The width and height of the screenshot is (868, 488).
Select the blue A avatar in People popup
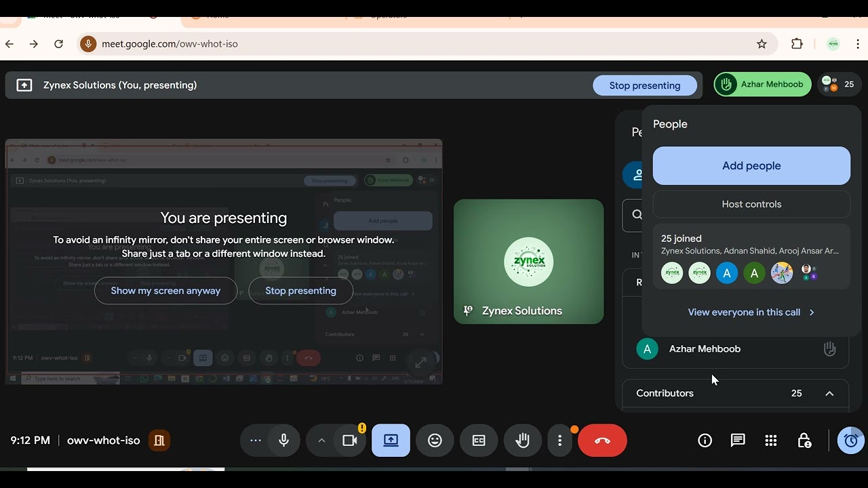pos(727,273)
